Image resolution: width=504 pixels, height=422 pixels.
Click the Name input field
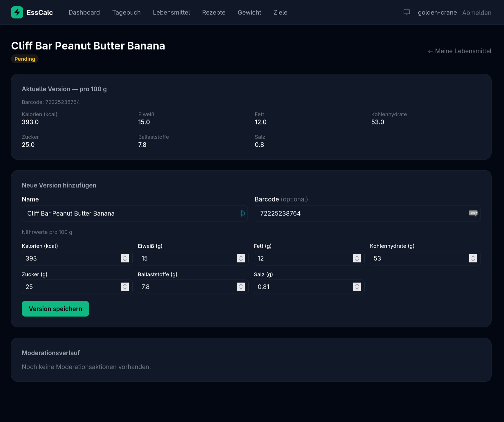(135, 213)
